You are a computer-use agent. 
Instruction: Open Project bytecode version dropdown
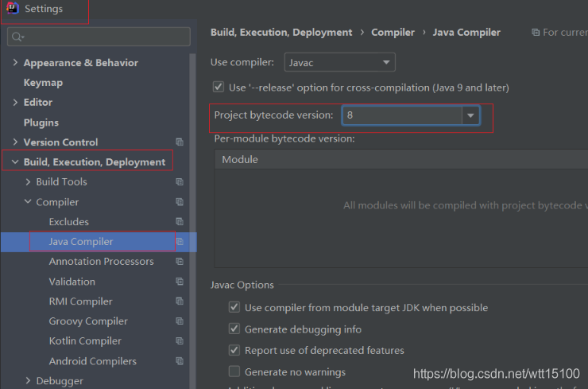coord(470,115)
